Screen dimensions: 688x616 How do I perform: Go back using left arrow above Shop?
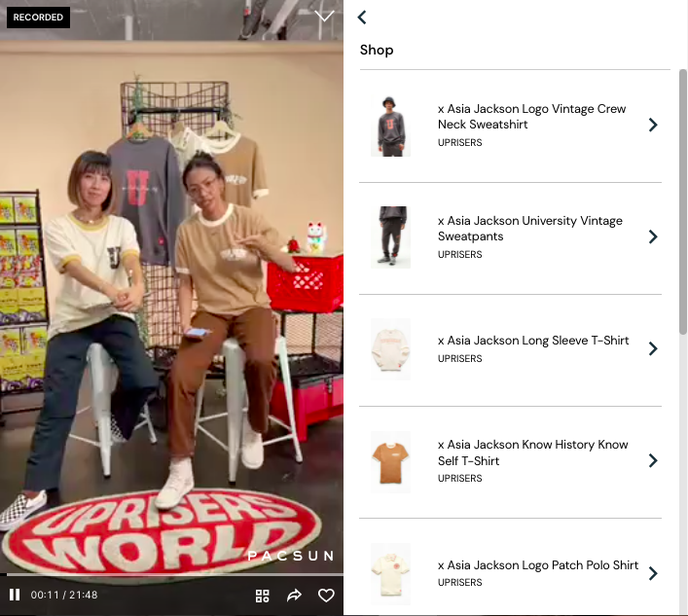362,18
